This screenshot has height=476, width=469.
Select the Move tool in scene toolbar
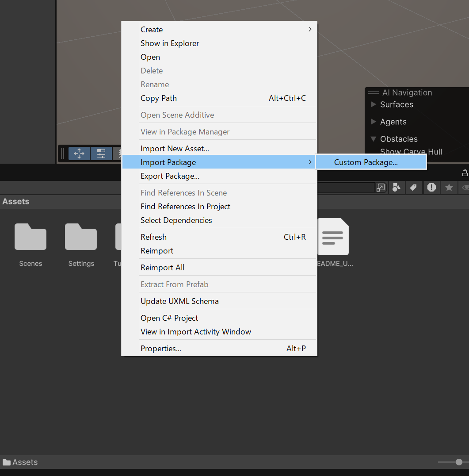[79, 154]
